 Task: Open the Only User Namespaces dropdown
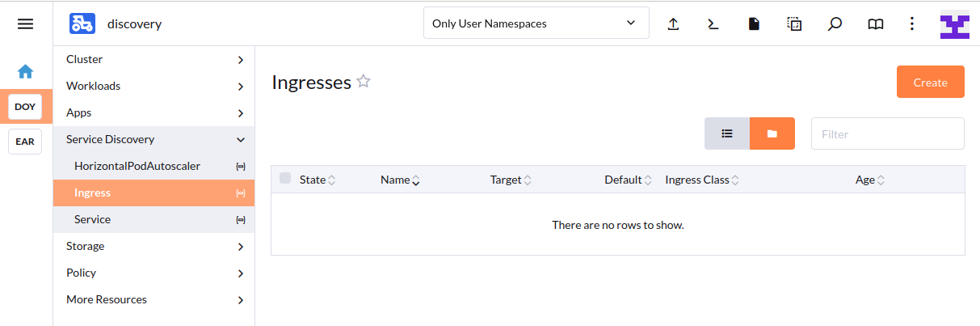click(x=536, y=23)
